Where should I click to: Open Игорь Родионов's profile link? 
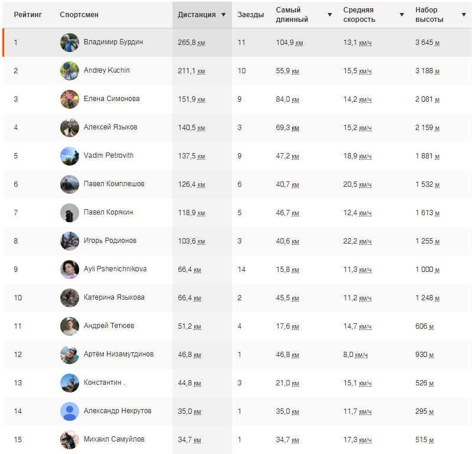[x=110, y=241]
